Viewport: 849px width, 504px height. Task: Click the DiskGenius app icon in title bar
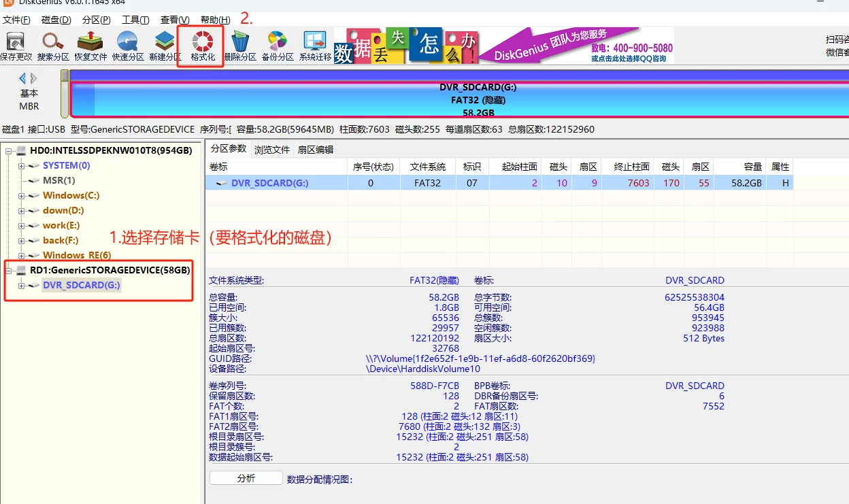[7, 2]
